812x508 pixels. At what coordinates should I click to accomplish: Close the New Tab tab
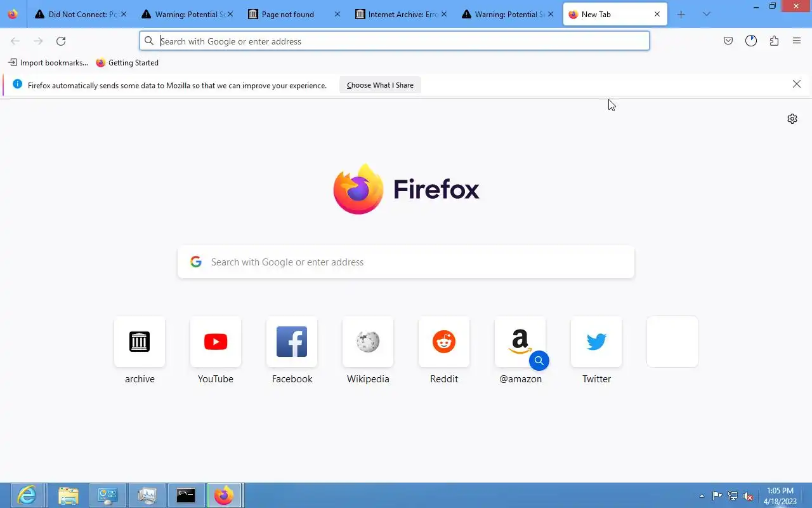pos(657,14)
